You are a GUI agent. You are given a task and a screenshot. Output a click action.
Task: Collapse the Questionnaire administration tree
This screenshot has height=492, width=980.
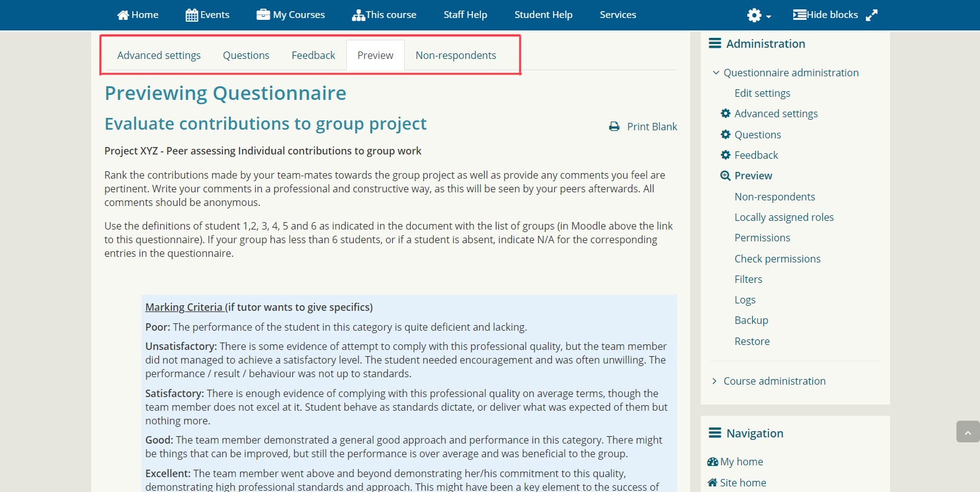coord(716,73)
